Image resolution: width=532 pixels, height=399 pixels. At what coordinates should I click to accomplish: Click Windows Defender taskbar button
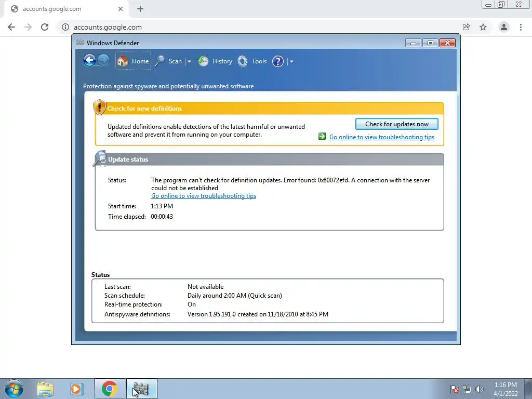[x=142, y=389]
